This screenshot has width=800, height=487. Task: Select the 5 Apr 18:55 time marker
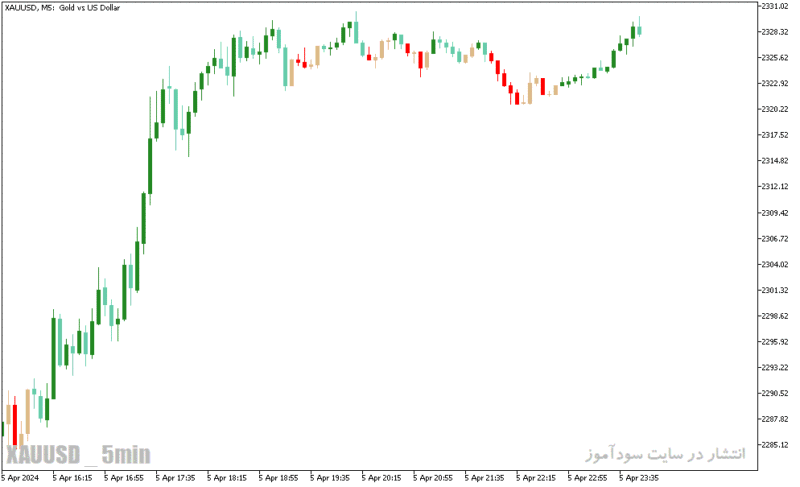(278, 478)
